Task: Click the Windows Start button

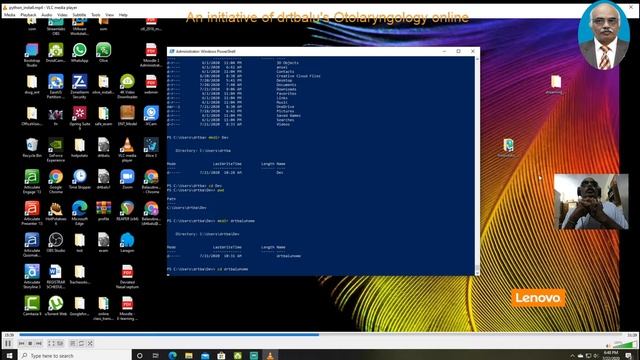Action: (9, 356)
